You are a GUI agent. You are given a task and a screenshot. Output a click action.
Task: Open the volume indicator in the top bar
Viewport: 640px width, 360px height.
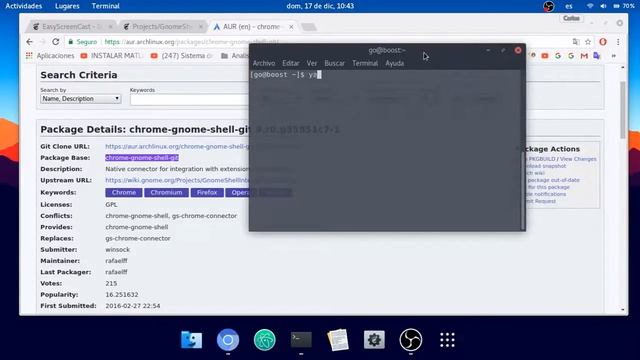pos(603,6)
